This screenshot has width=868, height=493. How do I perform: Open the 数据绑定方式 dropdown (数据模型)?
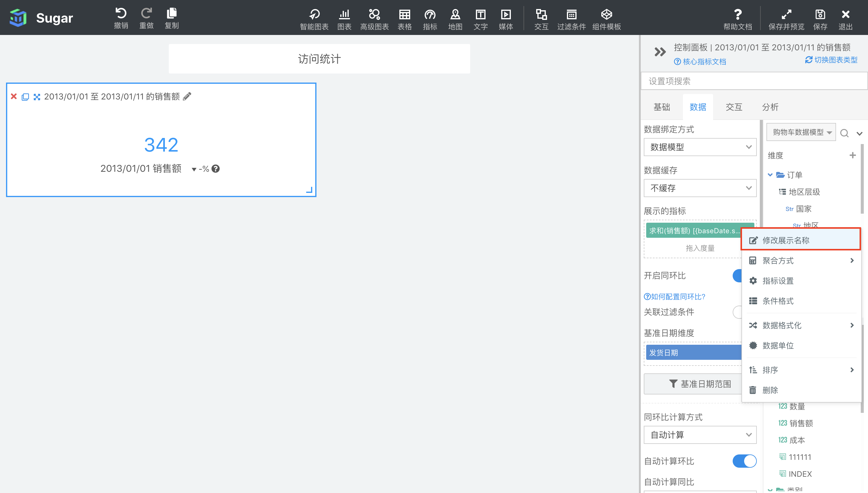(700, 147)
